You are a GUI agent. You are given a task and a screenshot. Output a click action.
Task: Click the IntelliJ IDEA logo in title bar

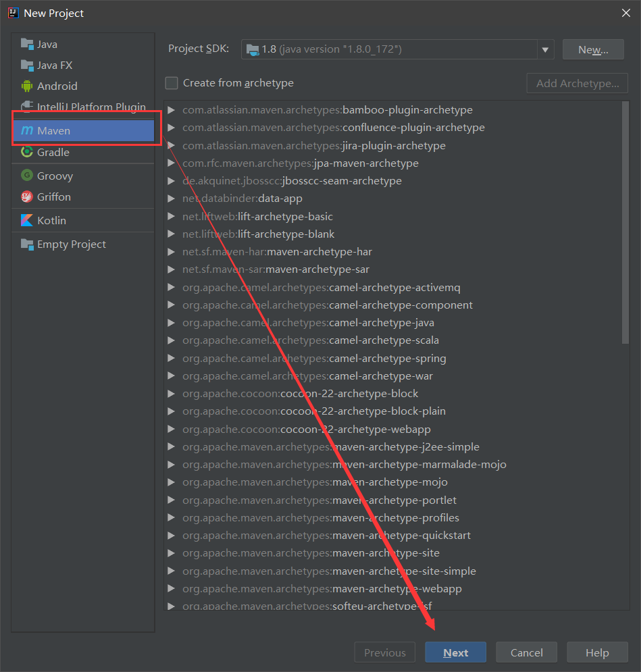14,13
